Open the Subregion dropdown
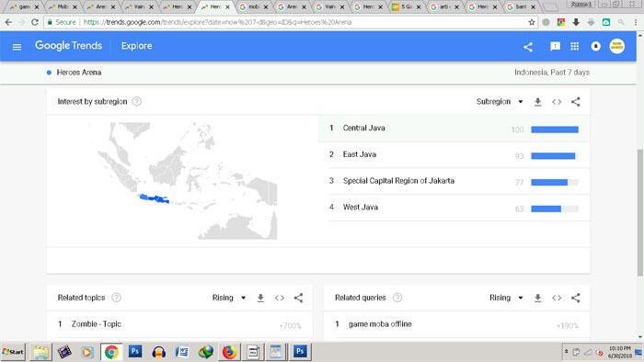644x362 pixels. click(500, 102)
